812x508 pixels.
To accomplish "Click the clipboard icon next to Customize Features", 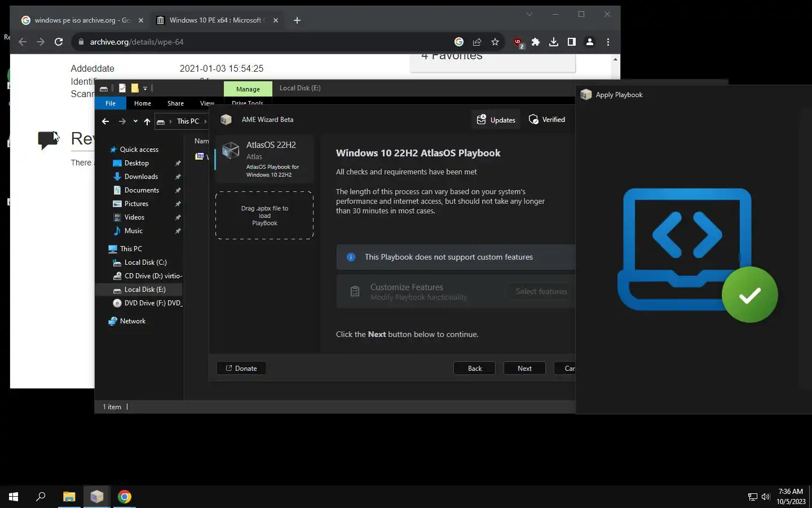I will (x=355, y=291).
